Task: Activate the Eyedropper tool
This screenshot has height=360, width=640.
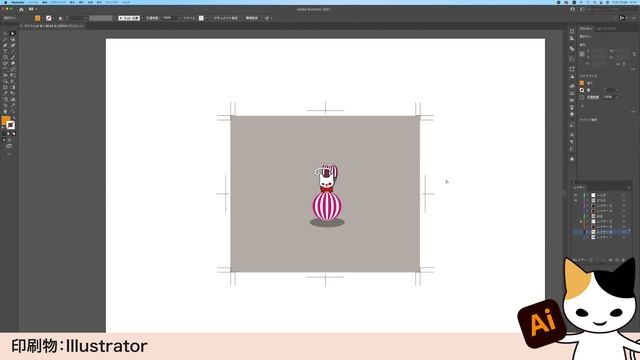Action: point(5,93)
